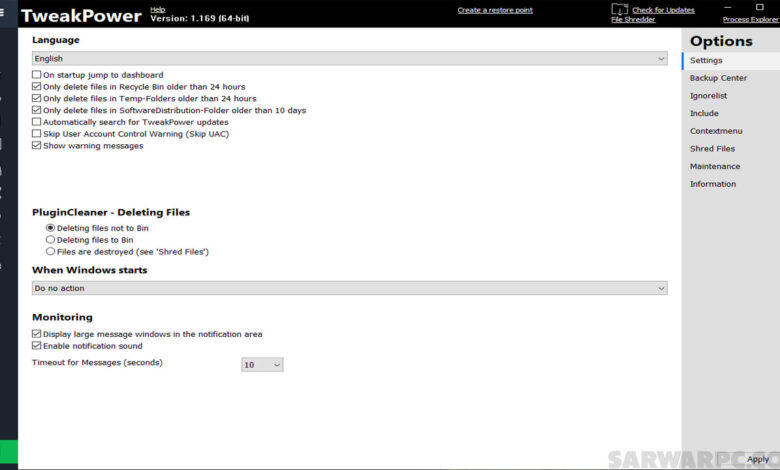Viewport: 780px width, 470px height.
Task: Click Create a restore point link
Action: (495, 10)
